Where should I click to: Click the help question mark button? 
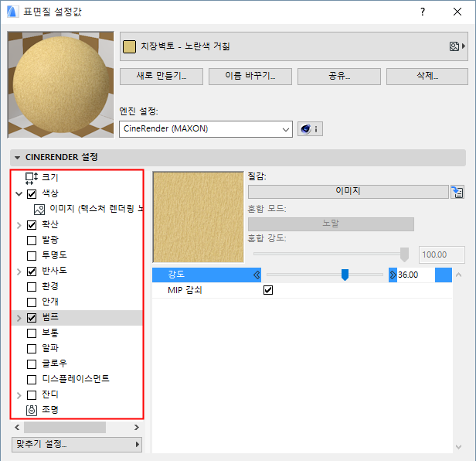(423, 12)
